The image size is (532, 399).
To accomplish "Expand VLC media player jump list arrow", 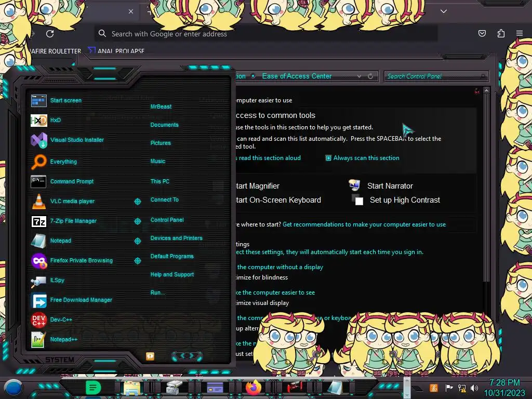I will coord(137,202).
